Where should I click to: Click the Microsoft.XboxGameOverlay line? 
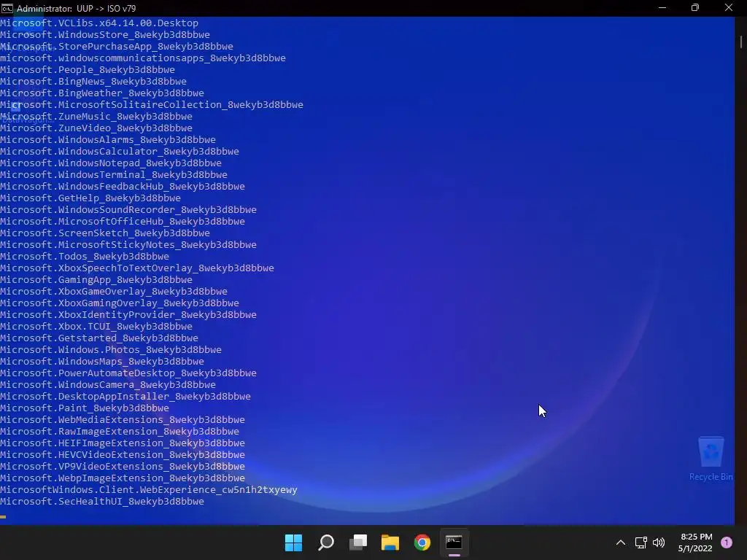[x=114, y=292]
